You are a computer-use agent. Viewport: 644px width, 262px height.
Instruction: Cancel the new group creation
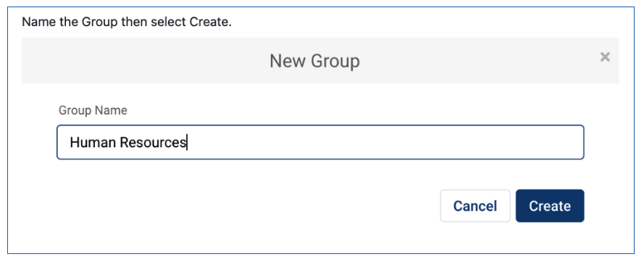[x=475, y=205]
